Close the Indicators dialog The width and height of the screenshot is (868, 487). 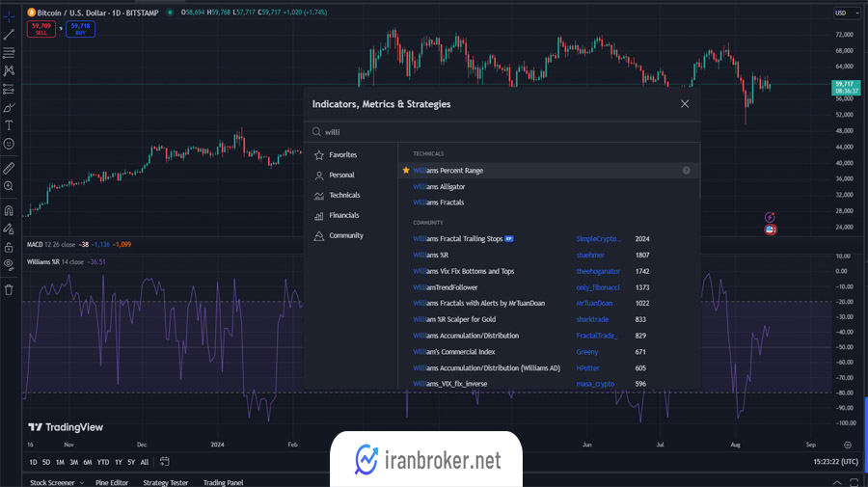[685, 104]
